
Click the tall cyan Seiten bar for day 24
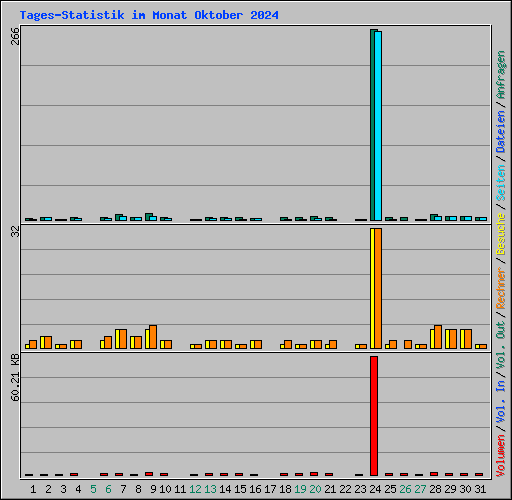(378, 126)
